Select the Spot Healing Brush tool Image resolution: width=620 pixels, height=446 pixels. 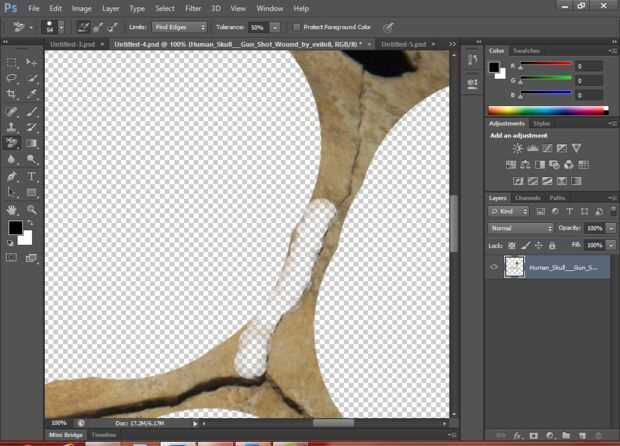(11, 111)
